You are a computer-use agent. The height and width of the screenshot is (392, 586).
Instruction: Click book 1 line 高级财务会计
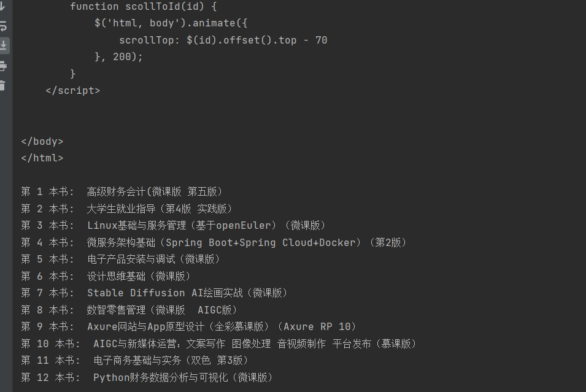click(x=154, y=192)
